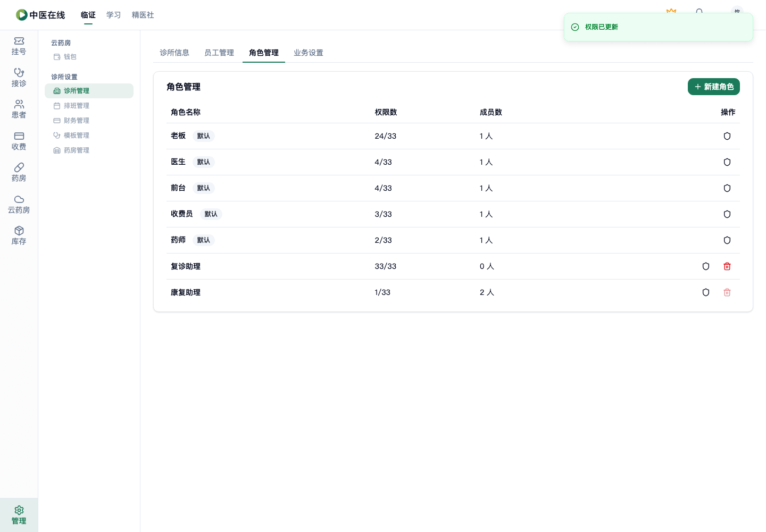766x532 pixels.
Task: Click the 默认 badge beside 老板
Action: coord(204,136)
